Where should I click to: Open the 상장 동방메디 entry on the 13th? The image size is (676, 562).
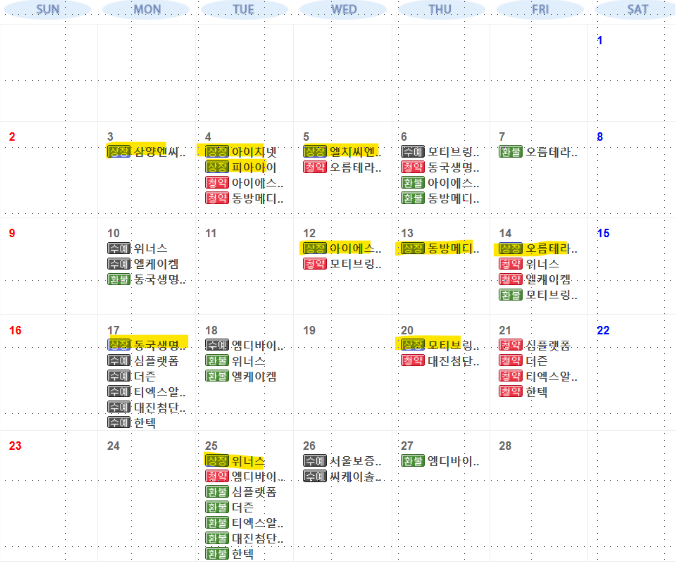tap(440, 248)
